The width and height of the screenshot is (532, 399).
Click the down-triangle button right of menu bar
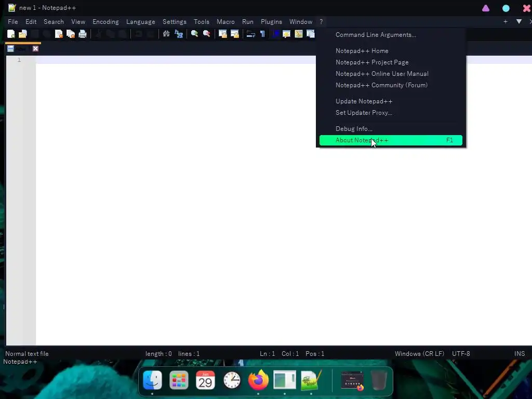[519, 21]
